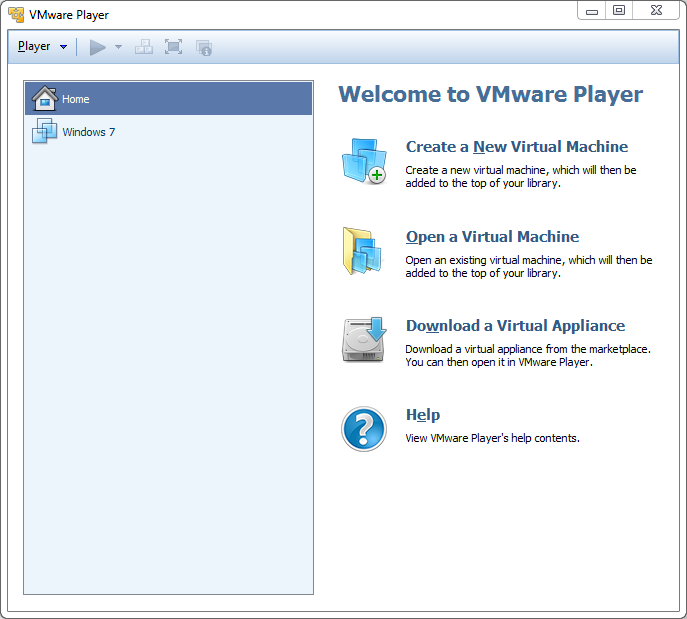Click the Windows 7 VM icon

coord(45,132)
